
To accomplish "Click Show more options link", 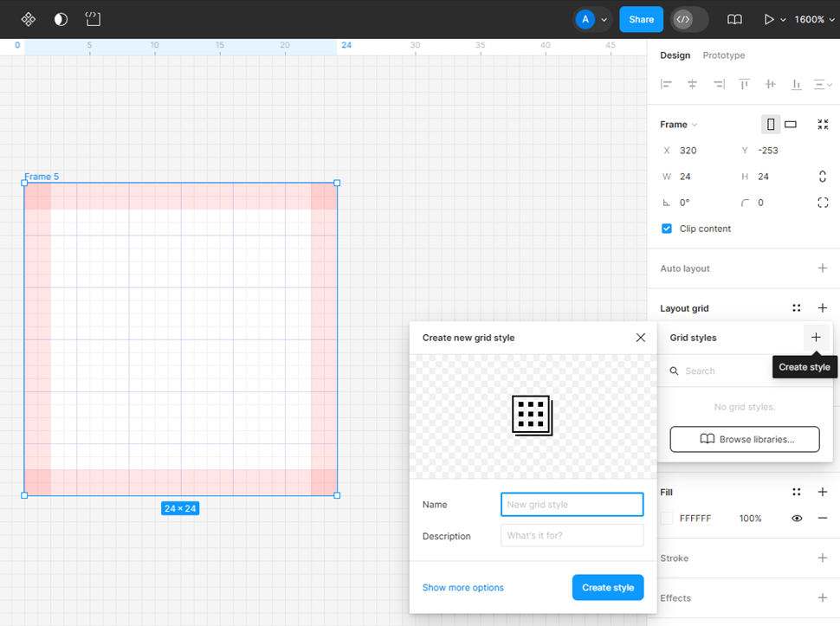I will point(462,587).
